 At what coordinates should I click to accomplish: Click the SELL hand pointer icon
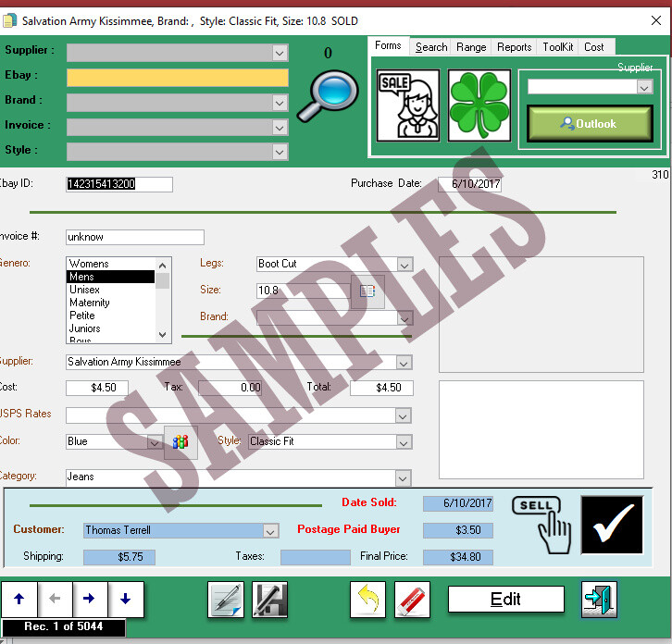pyautogui.click(x=541, y=525)
